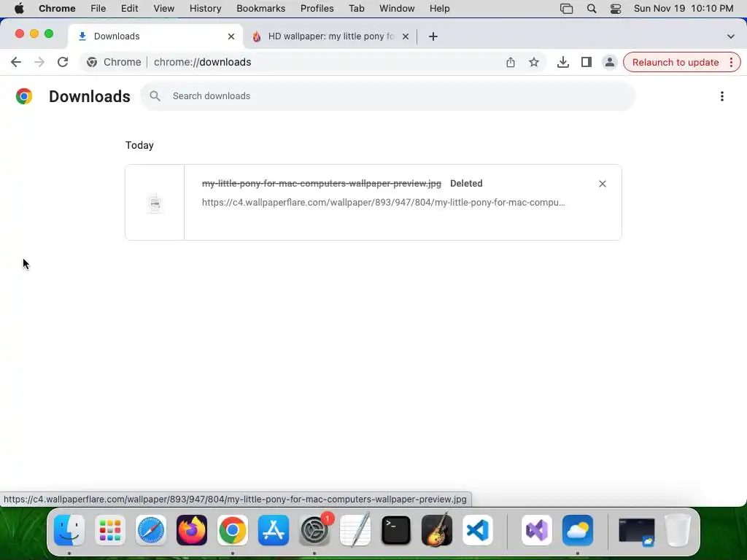Open the Window menu
Screen dimensions: 747x560
coord(397,9)
